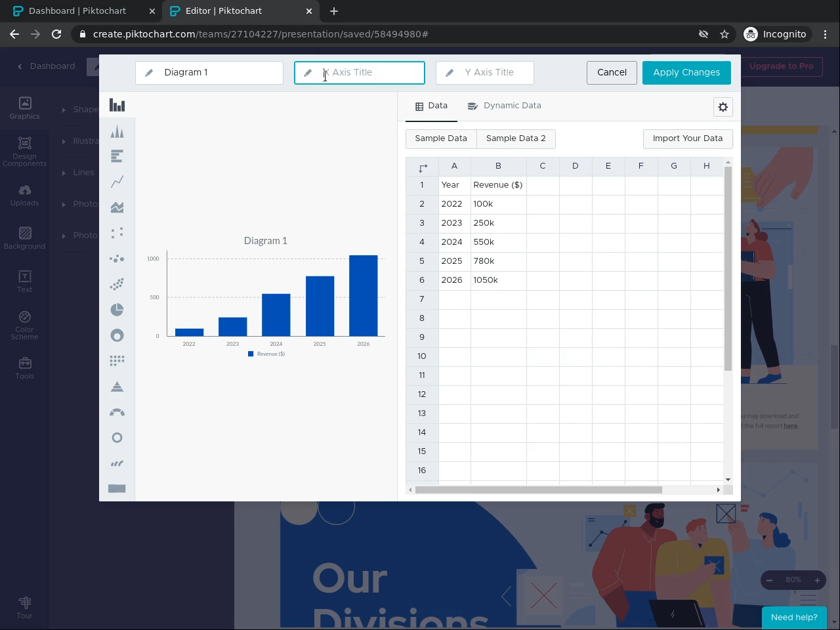This screenshot has width=840, height=630.
Task: Click the 2026 bar in chart preview
Action: click(x=363, y=295)
